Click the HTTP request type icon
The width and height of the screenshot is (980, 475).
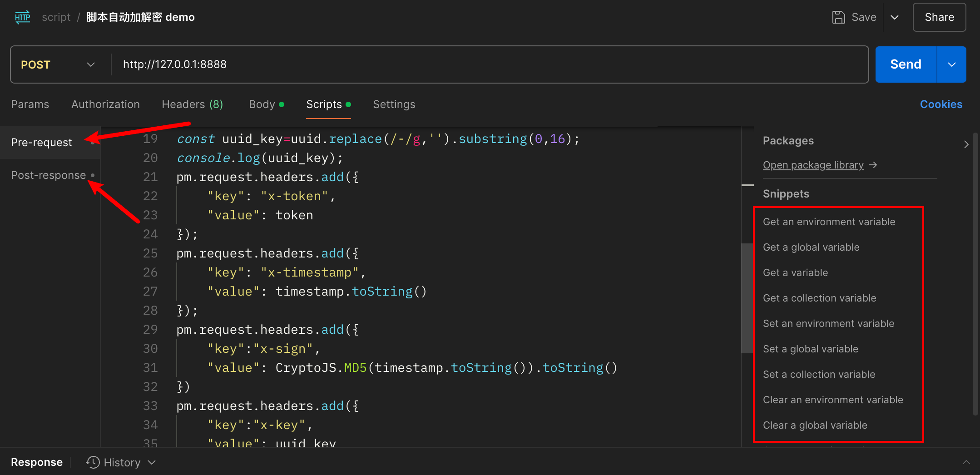point(22,17)
